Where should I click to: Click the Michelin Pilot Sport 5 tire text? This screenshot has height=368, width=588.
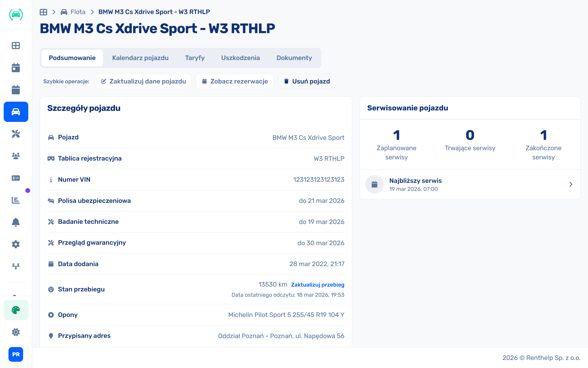286,315
